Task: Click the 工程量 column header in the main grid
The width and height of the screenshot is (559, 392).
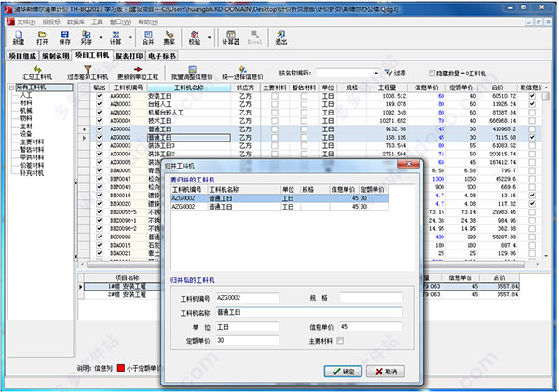Action: click(387, 88)
